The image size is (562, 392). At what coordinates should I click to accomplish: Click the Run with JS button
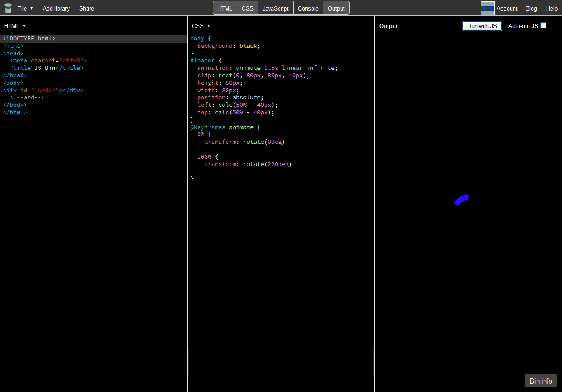(482, 26)
